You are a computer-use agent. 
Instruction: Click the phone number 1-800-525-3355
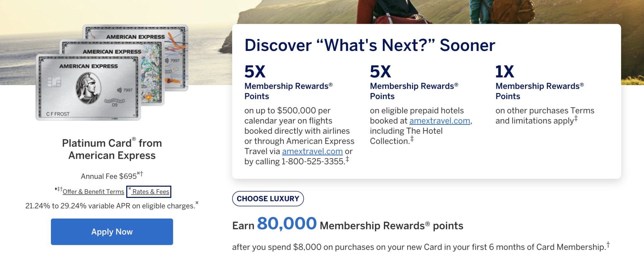click(x=313, y=161)
